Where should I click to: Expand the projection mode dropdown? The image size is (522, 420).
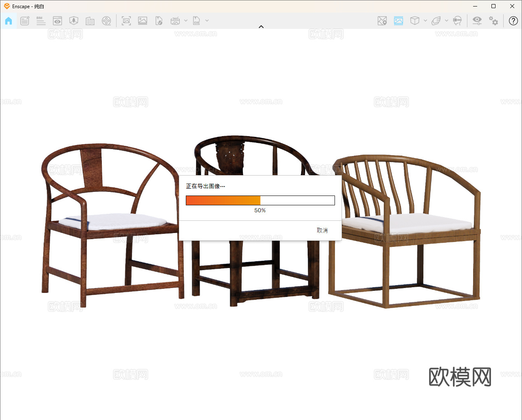[x=425, y=21]
